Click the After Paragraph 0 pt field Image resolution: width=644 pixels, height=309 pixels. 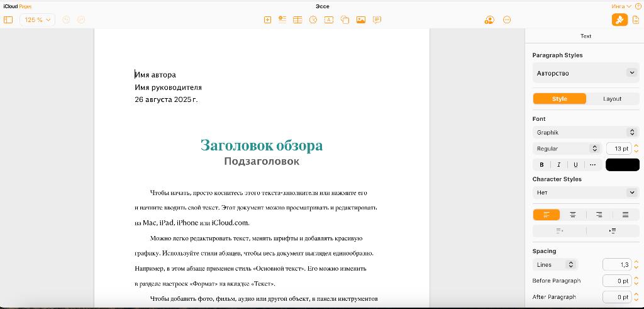pos(618,296)
